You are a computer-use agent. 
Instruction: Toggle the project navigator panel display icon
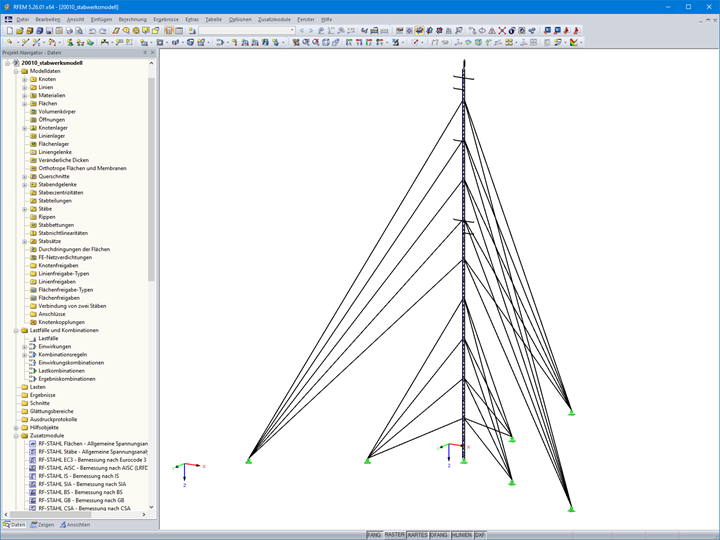click(169, 31)
